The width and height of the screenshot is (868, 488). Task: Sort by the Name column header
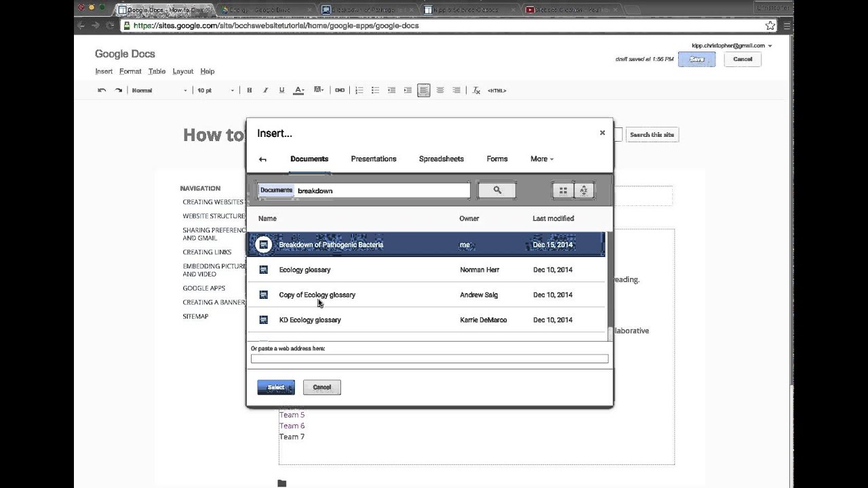point(267,218)
